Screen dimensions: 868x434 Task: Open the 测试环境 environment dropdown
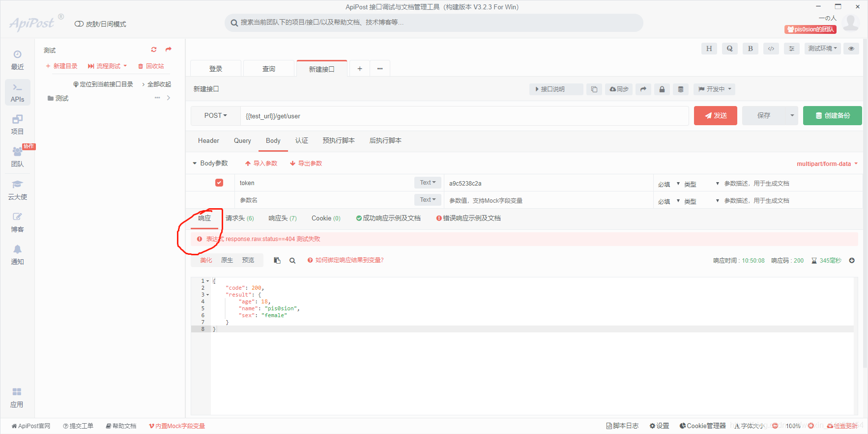[x=823, y=49]
